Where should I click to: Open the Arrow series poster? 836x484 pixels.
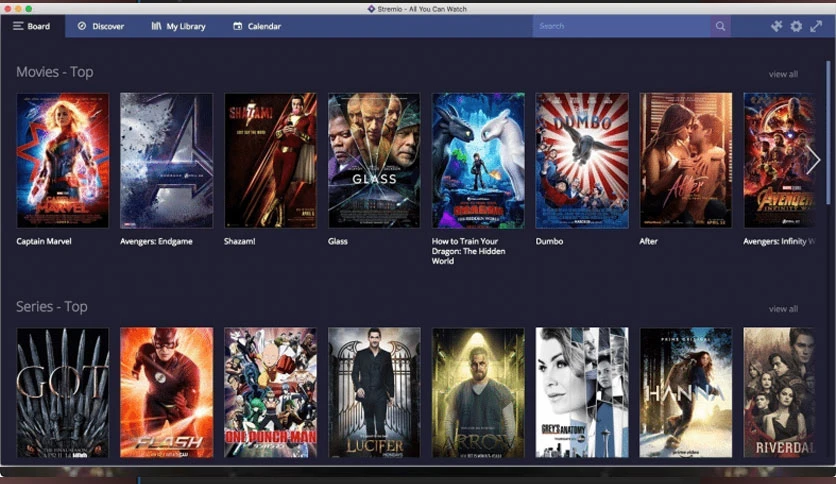(478, 392)
